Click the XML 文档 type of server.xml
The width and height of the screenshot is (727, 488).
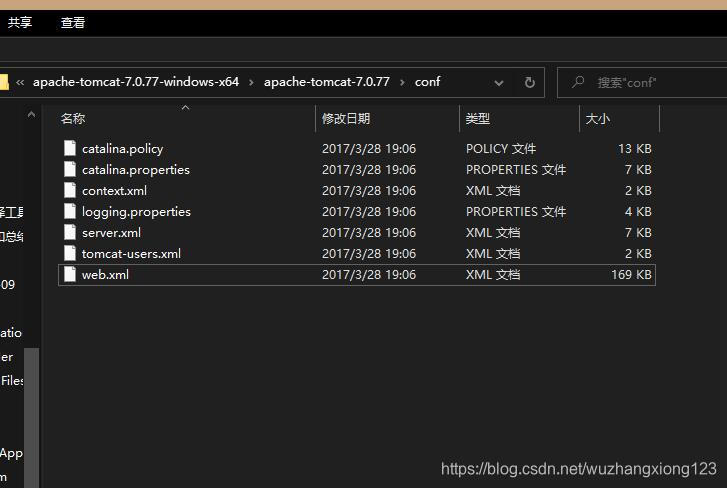(x=493, y=232)
